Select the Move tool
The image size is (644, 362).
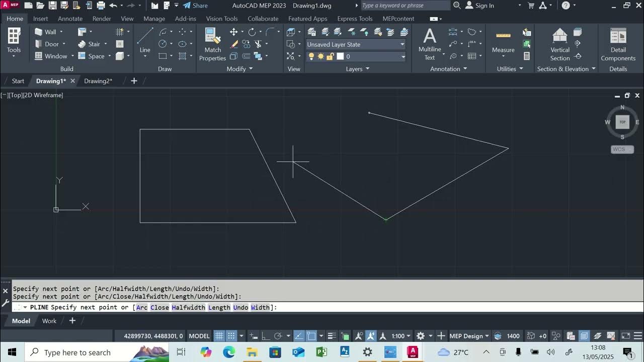coord(234,32)
